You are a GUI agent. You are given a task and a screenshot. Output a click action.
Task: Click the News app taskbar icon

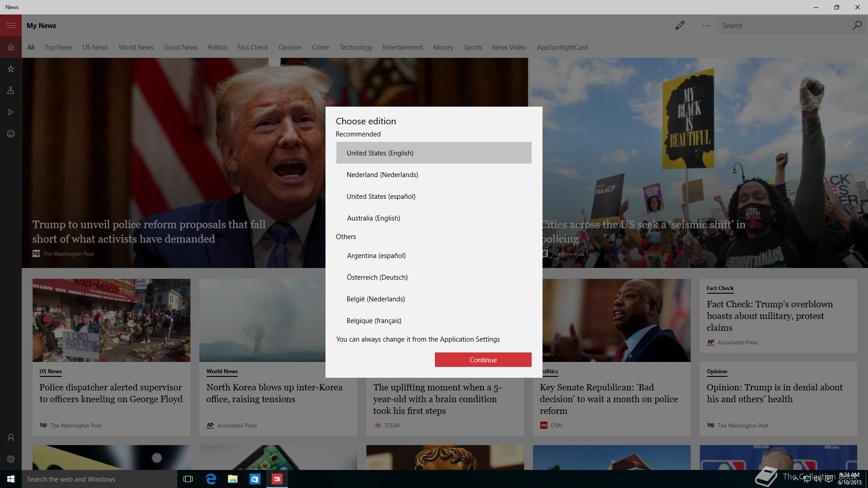(x=277, y=479)
